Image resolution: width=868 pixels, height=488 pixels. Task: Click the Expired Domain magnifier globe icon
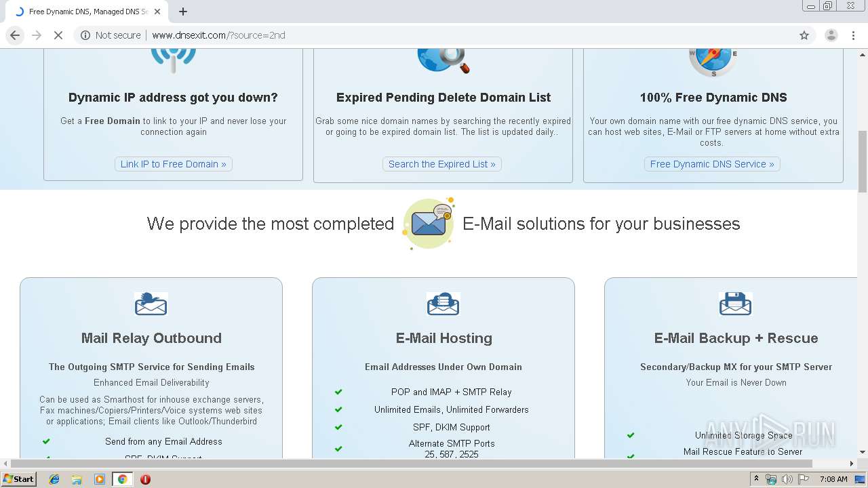tap(443, 60)
